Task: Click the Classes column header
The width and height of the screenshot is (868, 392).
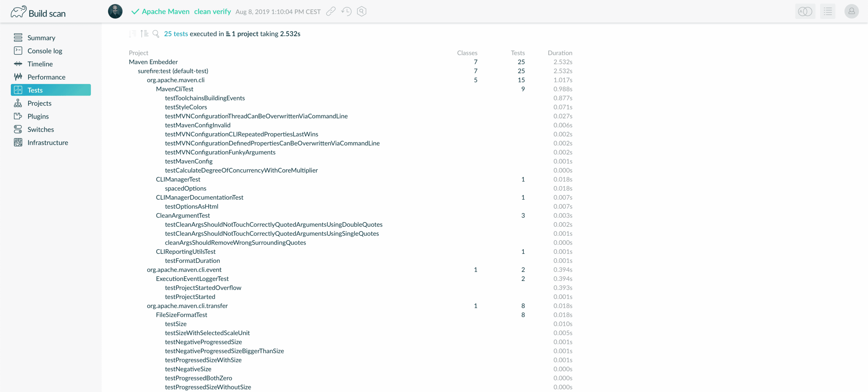Action: 467,53
